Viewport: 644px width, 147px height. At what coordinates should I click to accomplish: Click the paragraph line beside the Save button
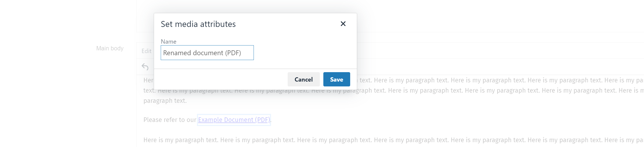point(483,80)
